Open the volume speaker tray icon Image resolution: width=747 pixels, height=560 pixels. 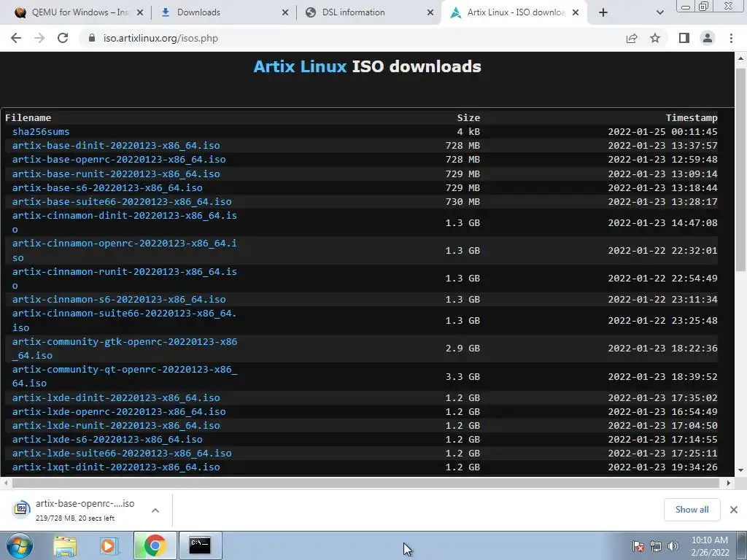pos(673,546)
